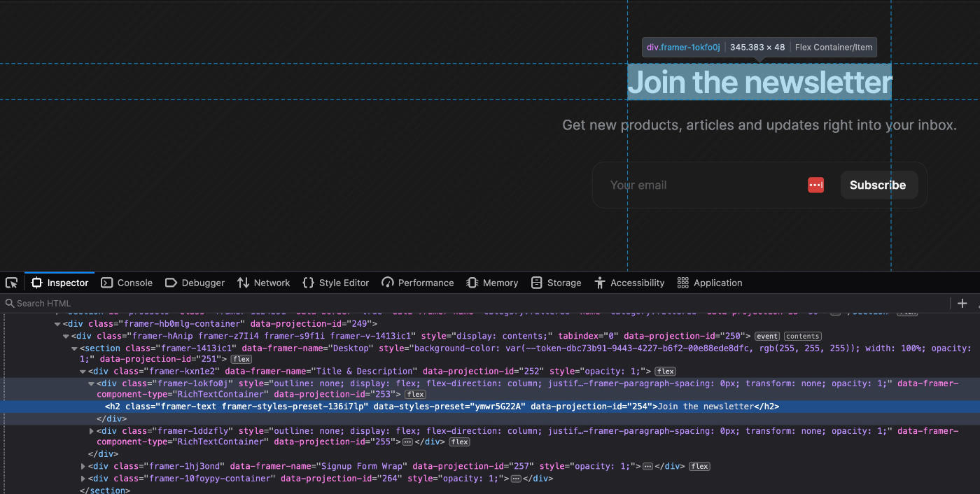Viewport: 980px width, 494px height.
Task: Activate the element picker tool
Action: [x=11, y=283]
